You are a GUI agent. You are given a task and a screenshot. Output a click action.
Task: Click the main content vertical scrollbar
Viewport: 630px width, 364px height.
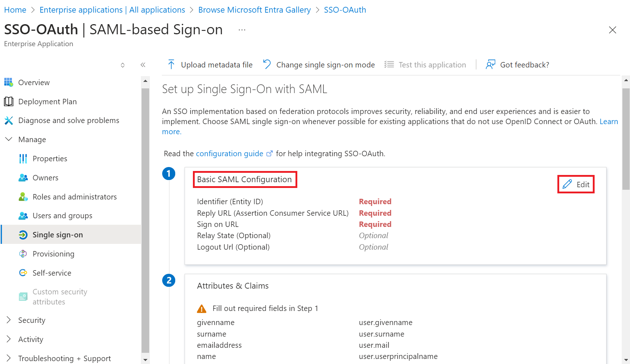(626, 139)
